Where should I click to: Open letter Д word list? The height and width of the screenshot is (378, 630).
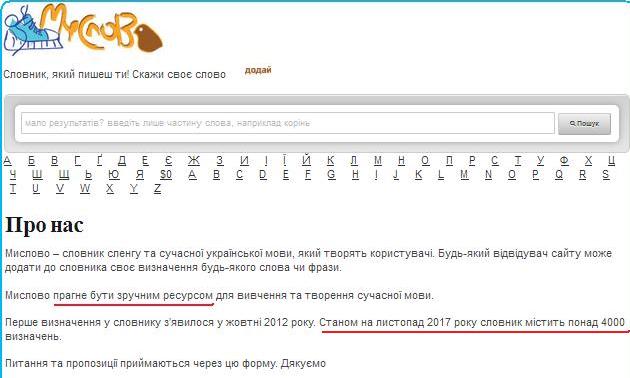122,161
